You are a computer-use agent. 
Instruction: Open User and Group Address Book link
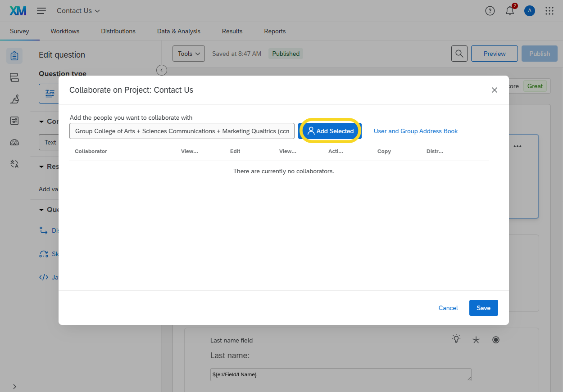pyautogui.click(x=415, y=131)
